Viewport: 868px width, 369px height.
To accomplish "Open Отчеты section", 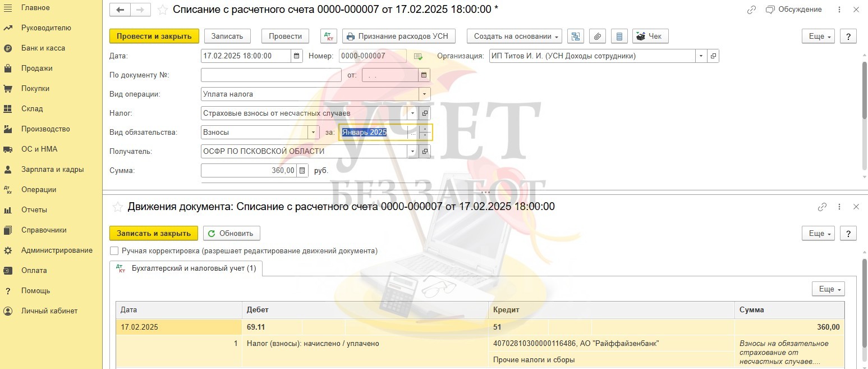I will click(x=34, y=210).
